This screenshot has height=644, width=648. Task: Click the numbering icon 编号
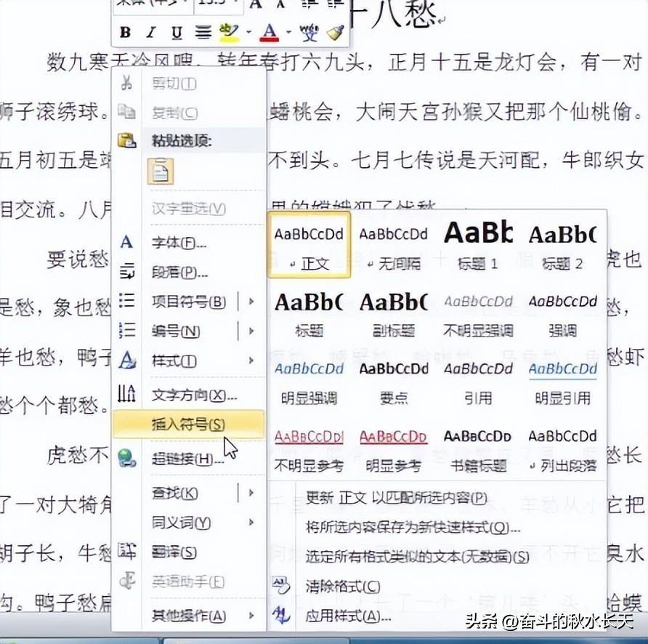[x=126, y=331]
